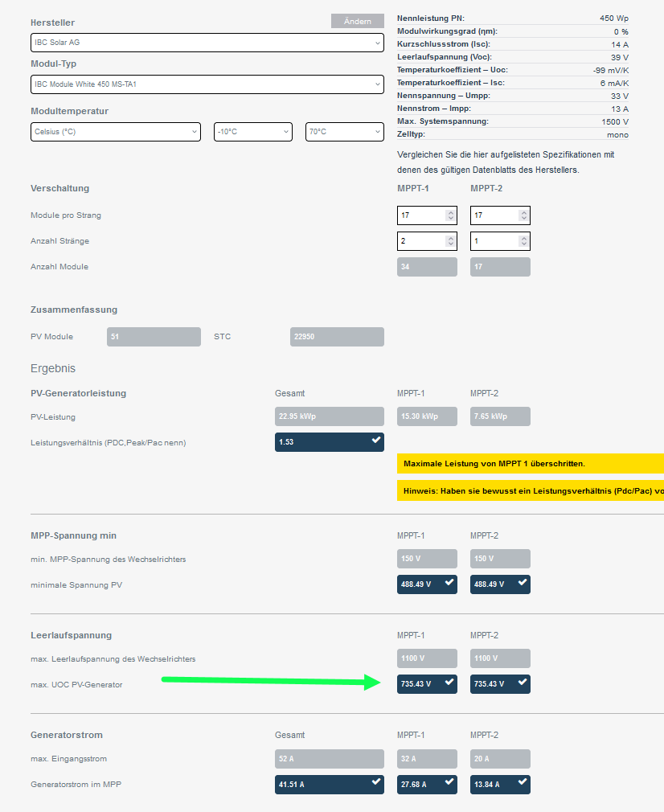Click the MPPT-2 Module pro Strang stepper arrows
The width and height of the screenshot is (664, 812).
click(523, 215)
